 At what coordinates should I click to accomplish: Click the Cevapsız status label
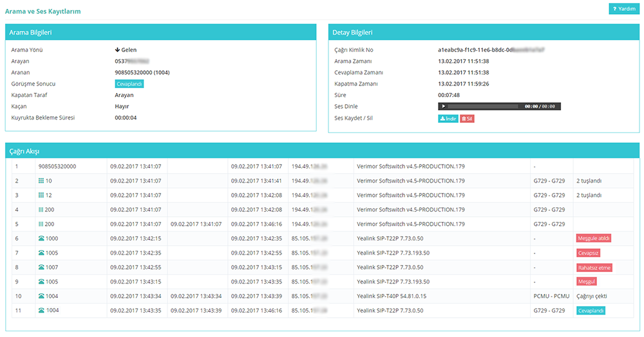click(587, 253)
